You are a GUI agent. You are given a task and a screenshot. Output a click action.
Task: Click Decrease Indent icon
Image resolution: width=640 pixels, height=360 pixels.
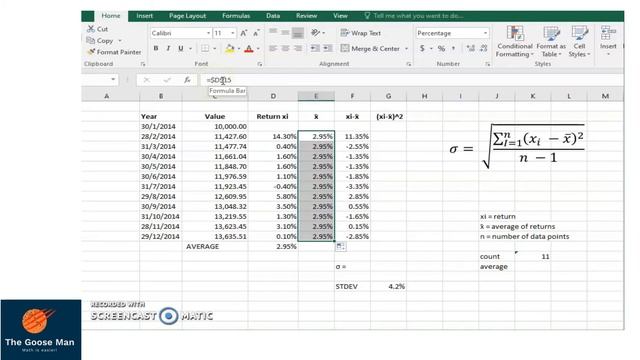tap(315, 49)
